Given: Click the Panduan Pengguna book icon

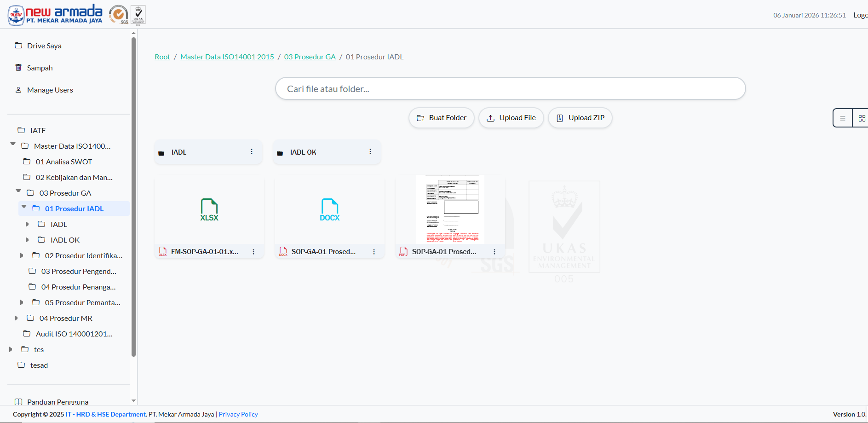Looking at the screenshot, I should [18, 402].
